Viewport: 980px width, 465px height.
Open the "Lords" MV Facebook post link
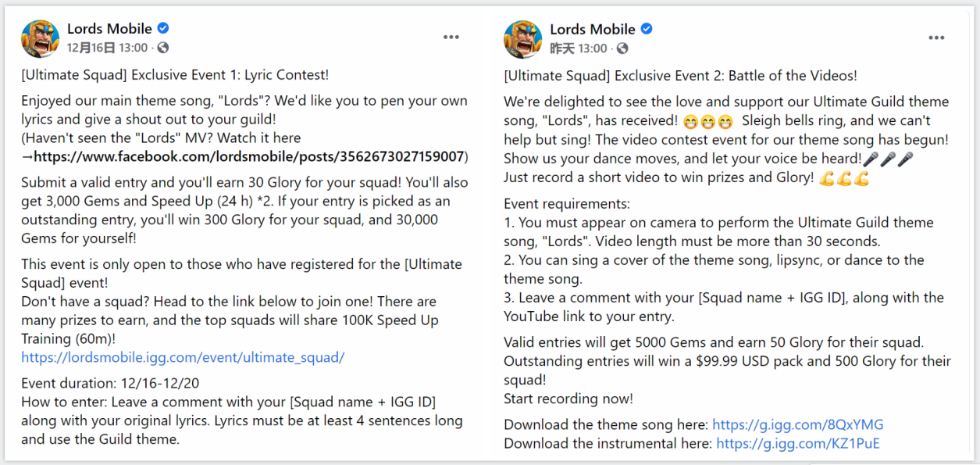tap(249, 156)
